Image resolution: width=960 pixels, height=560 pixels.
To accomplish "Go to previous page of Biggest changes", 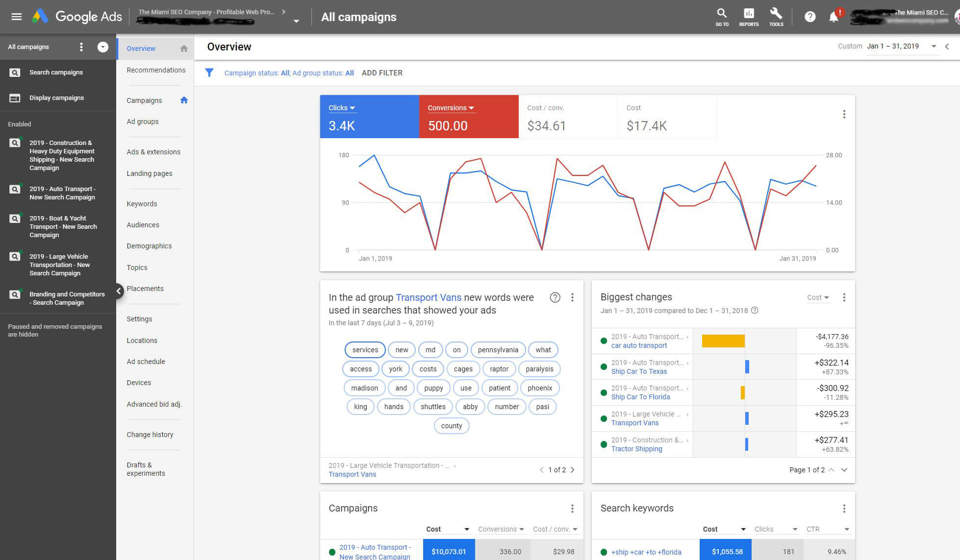I will coord(831,470).
